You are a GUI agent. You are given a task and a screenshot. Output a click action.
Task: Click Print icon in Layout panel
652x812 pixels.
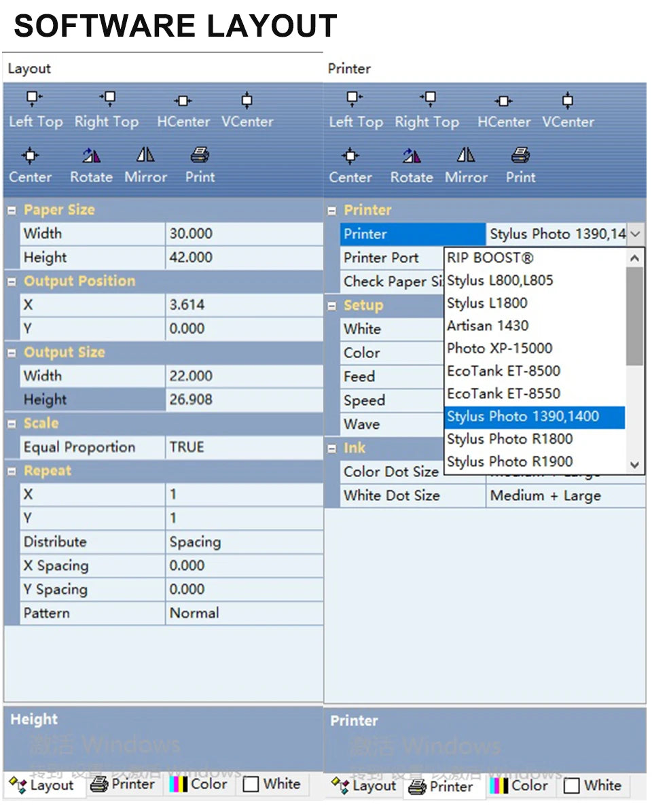[200, 154]
